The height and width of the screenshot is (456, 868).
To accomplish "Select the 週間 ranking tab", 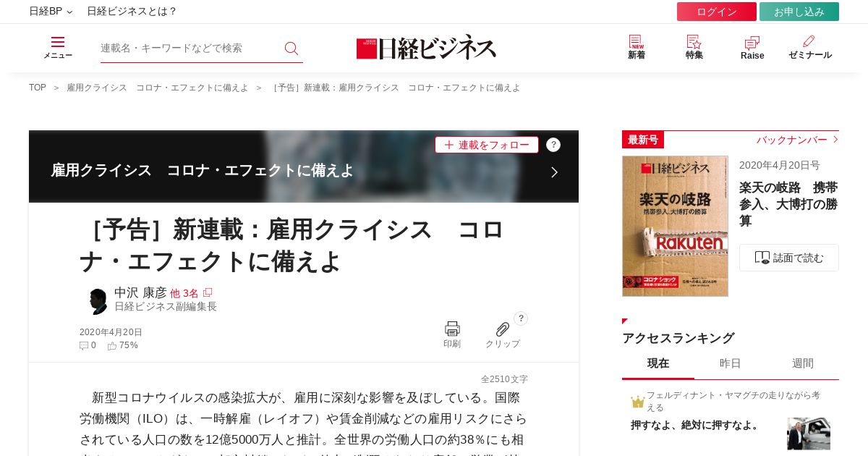I will pos(803,363).
